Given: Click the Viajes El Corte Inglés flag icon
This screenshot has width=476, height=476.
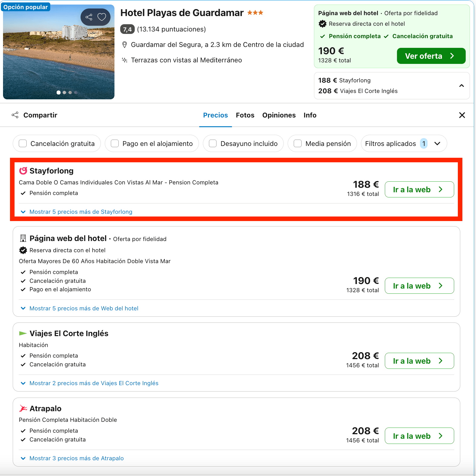Looking at the screenshot, I should pyautogui.click(x=23, y=333).
